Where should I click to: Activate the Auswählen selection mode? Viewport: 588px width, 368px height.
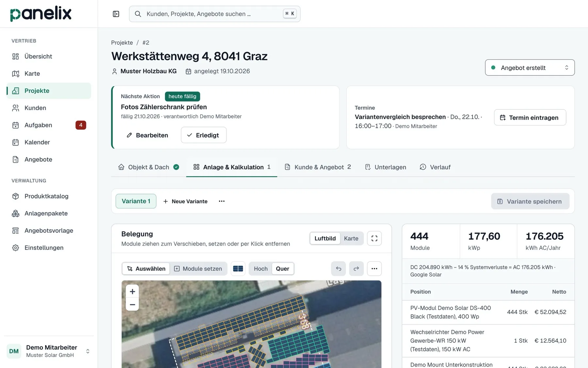(x=146, y=269)
